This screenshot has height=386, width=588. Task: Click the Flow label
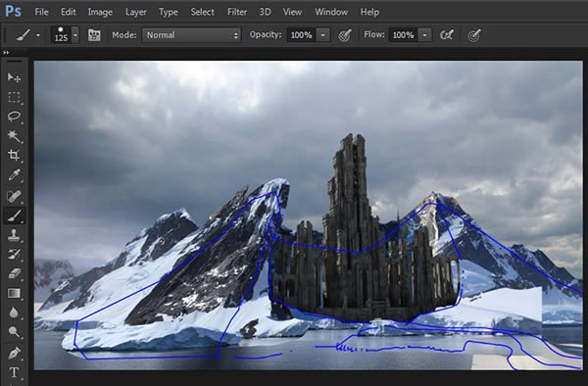[374, 34]
